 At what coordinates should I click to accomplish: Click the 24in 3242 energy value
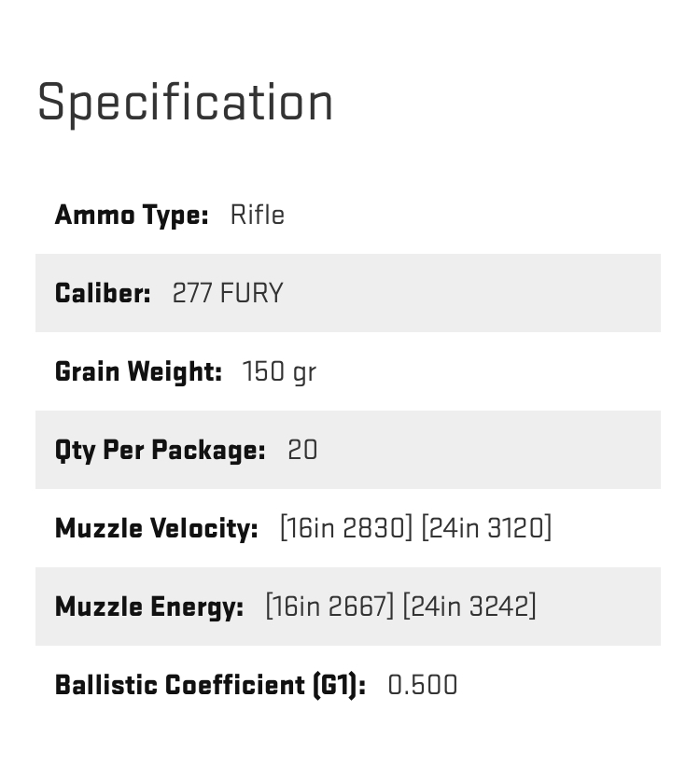point(469,607)
